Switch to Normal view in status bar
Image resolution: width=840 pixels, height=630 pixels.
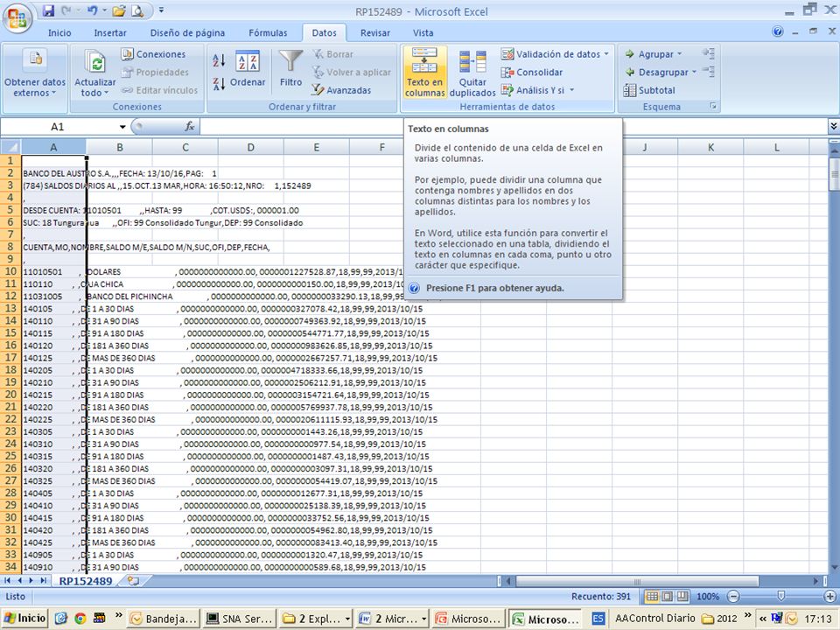(x=651, y=596)
